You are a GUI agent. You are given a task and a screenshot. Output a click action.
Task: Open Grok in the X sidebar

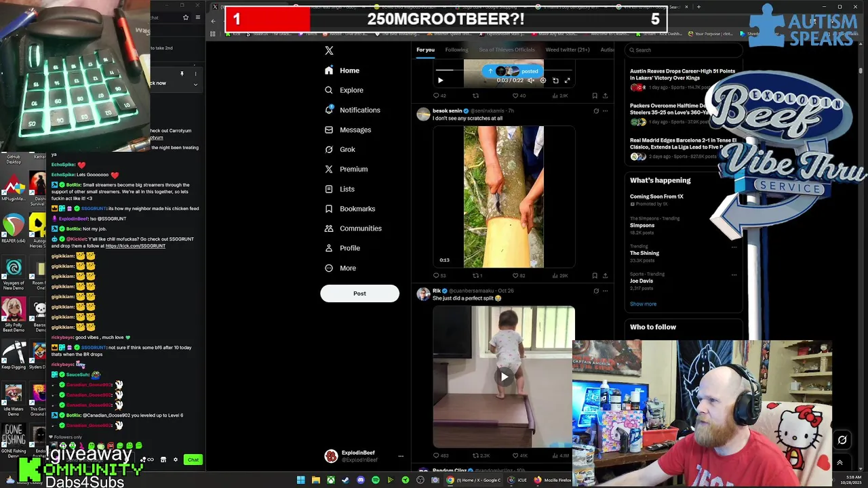340,149
